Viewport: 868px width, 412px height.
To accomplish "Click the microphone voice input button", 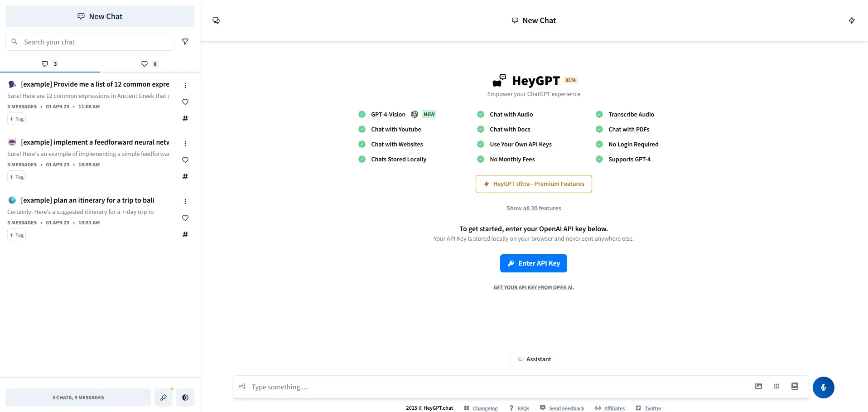I will click(823, 388).
